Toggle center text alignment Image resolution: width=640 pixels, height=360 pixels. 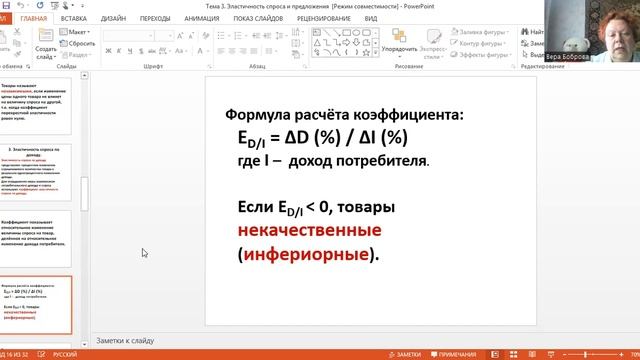(232, 51)
